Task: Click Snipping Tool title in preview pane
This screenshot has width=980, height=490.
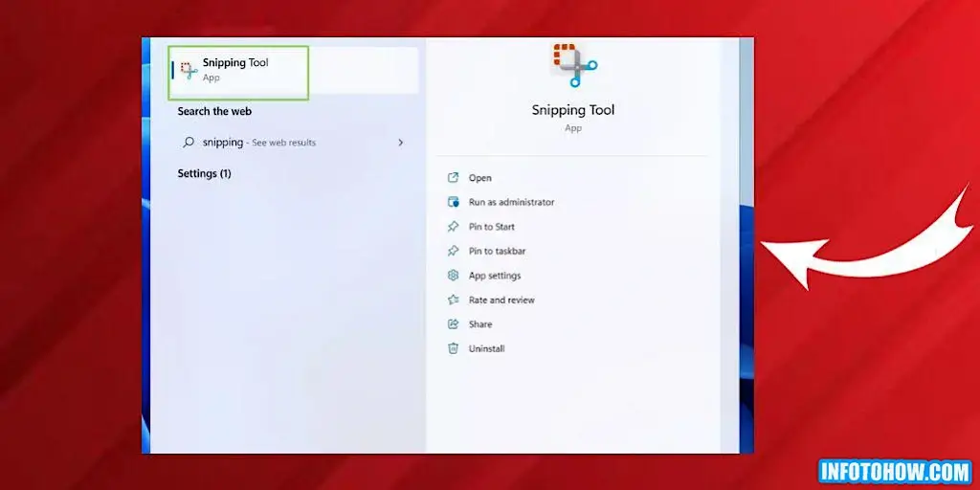Action: (573, 110)
